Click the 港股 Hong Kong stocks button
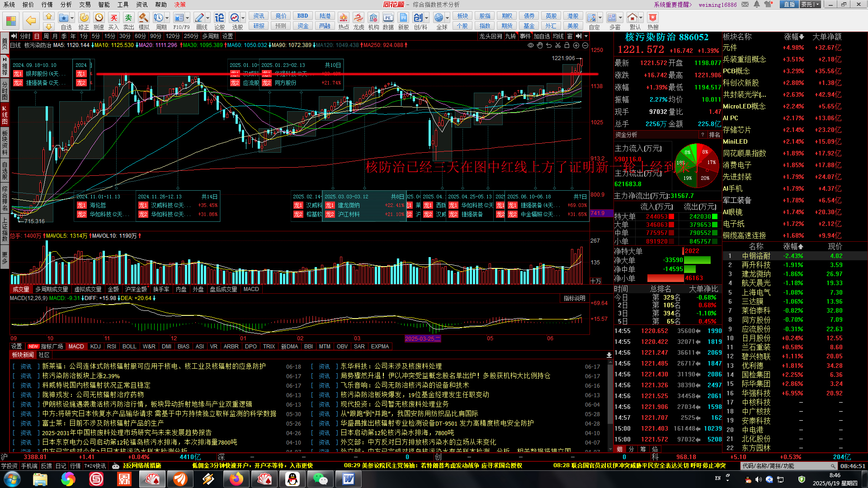 pos(573,16)
